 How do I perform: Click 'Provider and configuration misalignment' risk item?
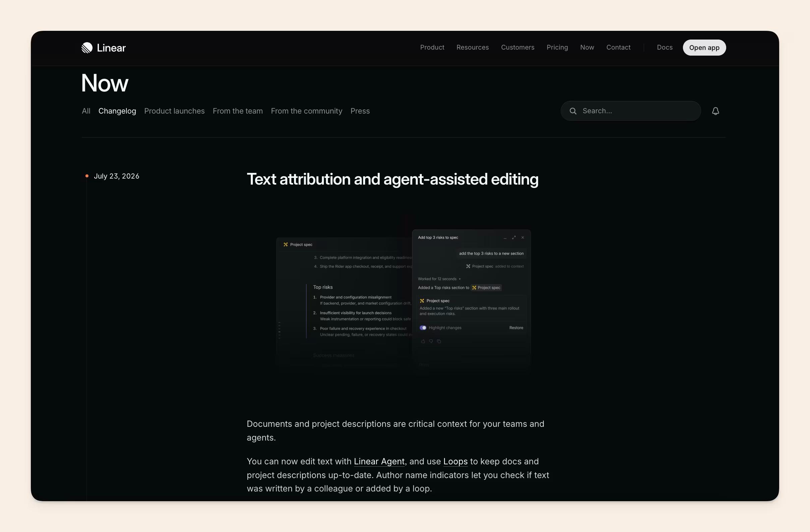click(x=356, y=297)
